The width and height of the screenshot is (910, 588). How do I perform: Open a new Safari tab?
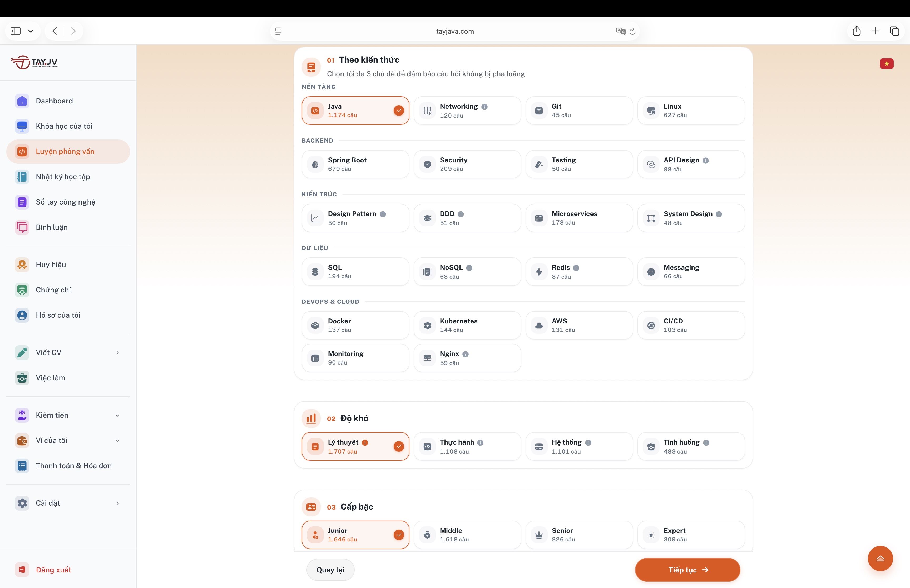pyautogui.click(x=875, y=31)
